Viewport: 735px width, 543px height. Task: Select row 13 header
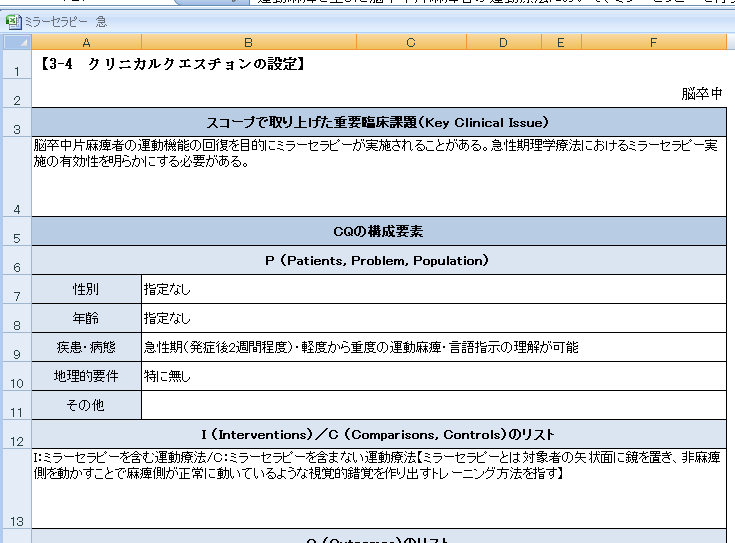(17, 489)
